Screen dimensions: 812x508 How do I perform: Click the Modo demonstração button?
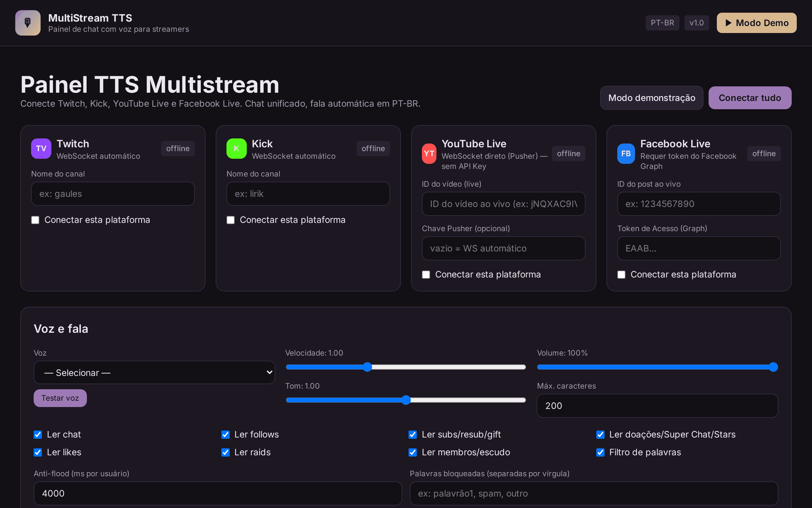click(x=652, y=98)
